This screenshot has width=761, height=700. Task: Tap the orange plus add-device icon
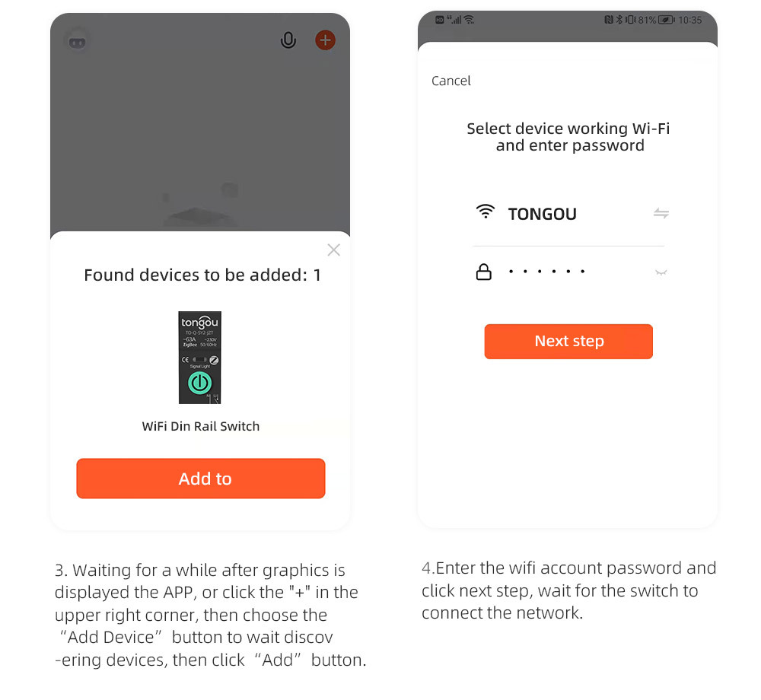(325, 40)
